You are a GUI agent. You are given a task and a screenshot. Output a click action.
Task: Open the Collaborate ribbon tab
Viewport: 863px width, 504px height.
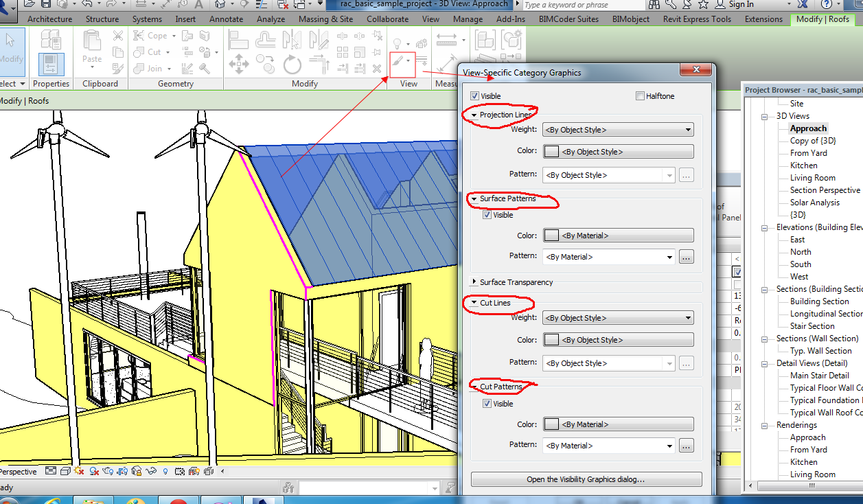coord(387,19)
